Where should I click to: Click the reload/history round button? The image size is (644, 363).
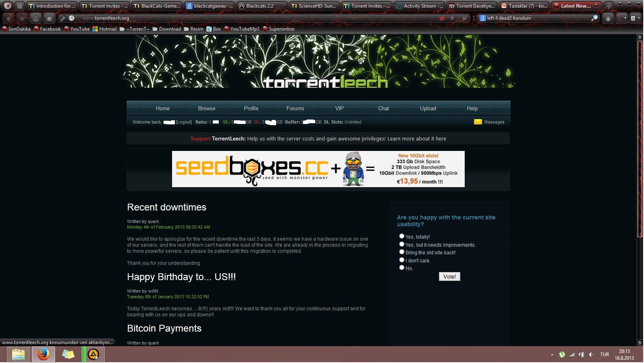point(36,18)
